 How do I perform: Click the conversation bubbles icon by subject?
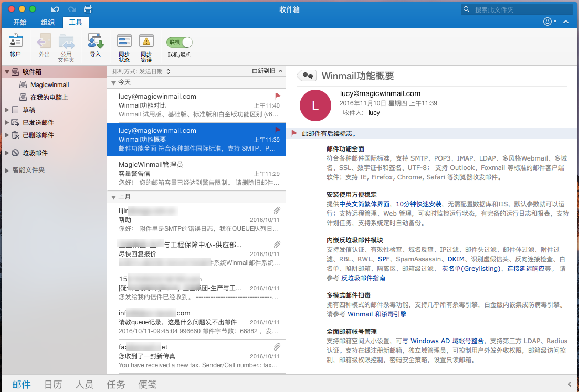(x=307, y=76)
